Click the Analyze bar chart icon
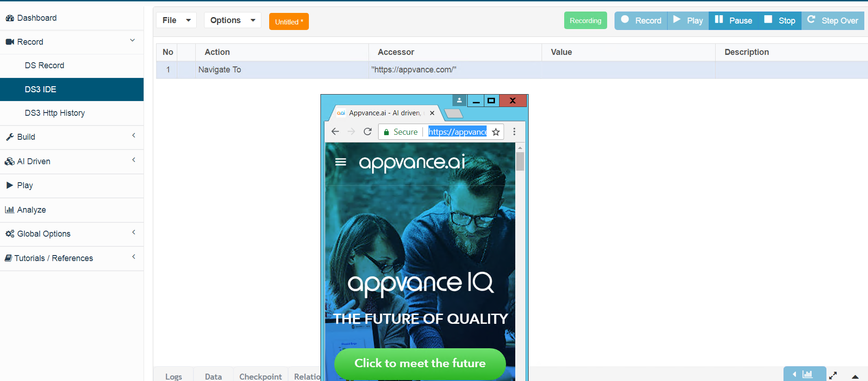The image size is (868, 381). tap(10, 210)
